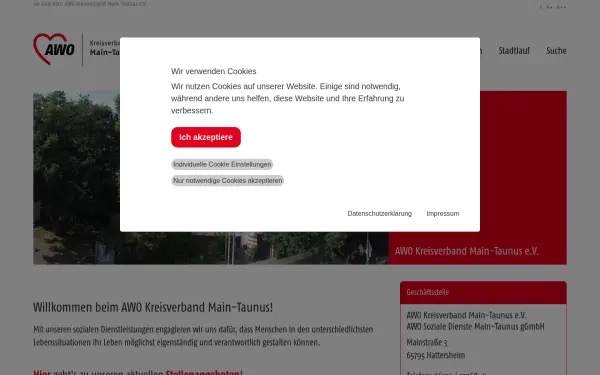Open the Stellenangeboten link

click(x=202, y=372)
